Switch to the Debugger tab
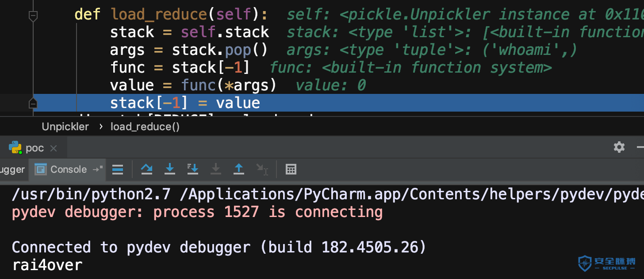Viewport: 644px width, 279px height. (13, 169)
